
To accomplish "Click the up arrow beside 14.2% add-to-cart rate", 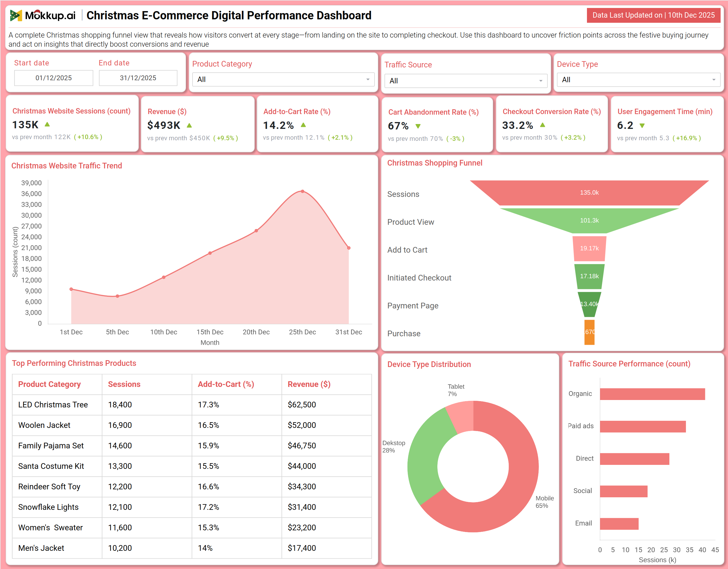I will click(x=303, y=125).
